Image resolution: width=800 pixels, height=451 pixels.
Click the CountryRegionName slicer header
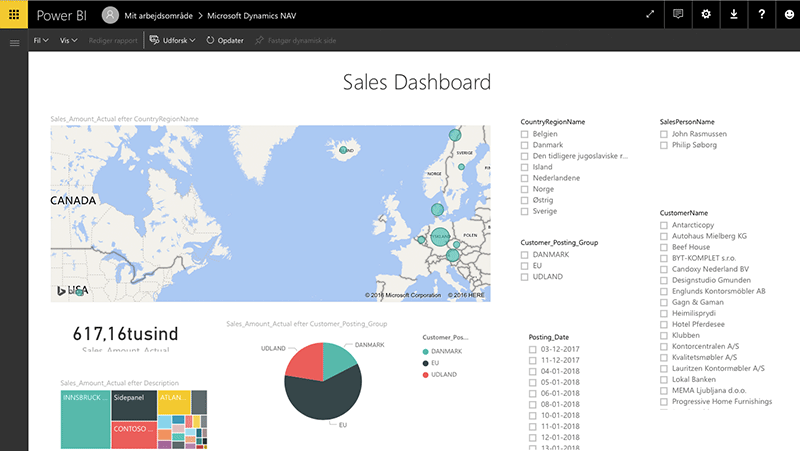pos(553,122)
